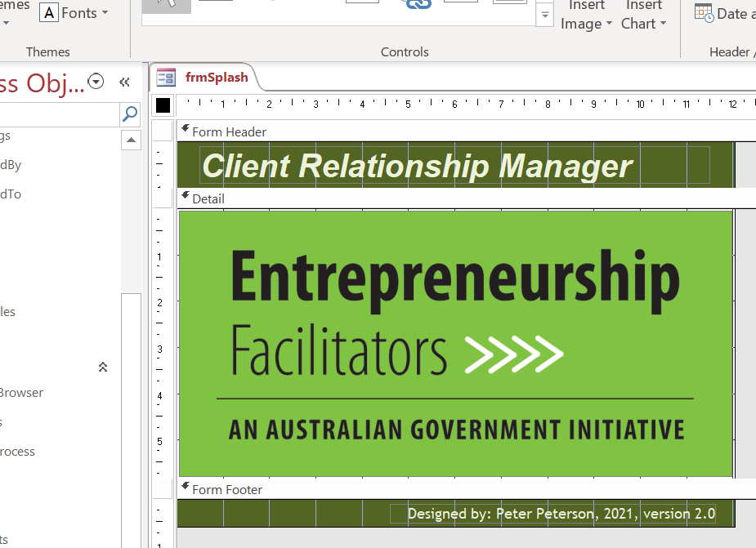Click the navigation pane scroll-up arrow
This screenshot has width=756, height=548.
tap(131, 140)
